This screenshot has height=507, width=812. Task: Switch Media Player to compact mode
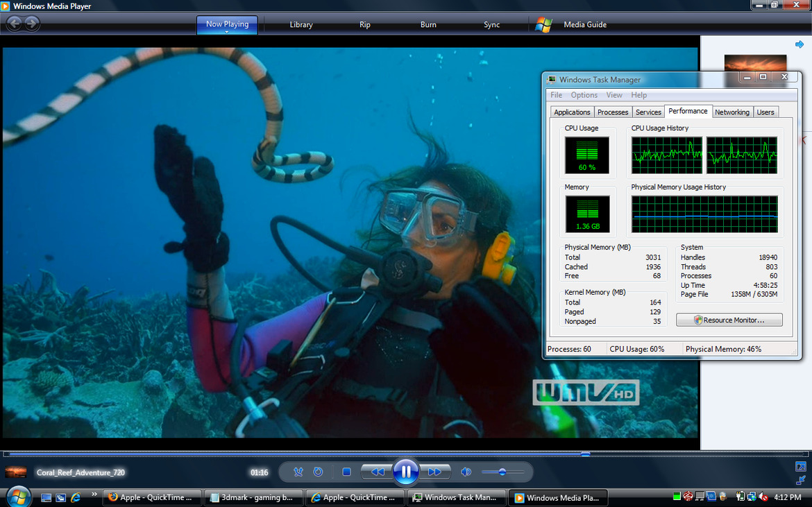[x=801, y=480]
